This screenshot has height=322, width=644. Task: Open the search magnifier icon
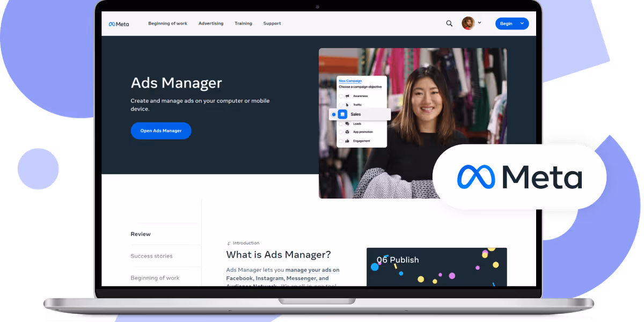449,23
